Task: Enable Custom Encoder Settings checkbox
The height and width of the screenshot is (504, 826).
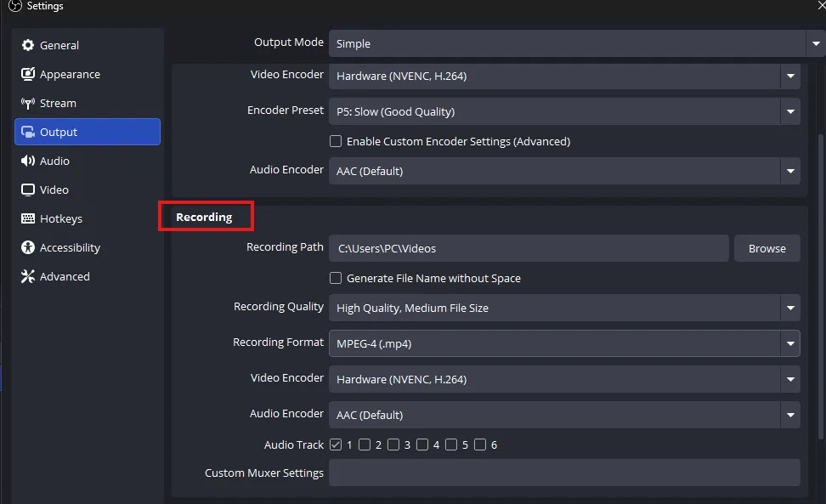Action: point(336,141)
